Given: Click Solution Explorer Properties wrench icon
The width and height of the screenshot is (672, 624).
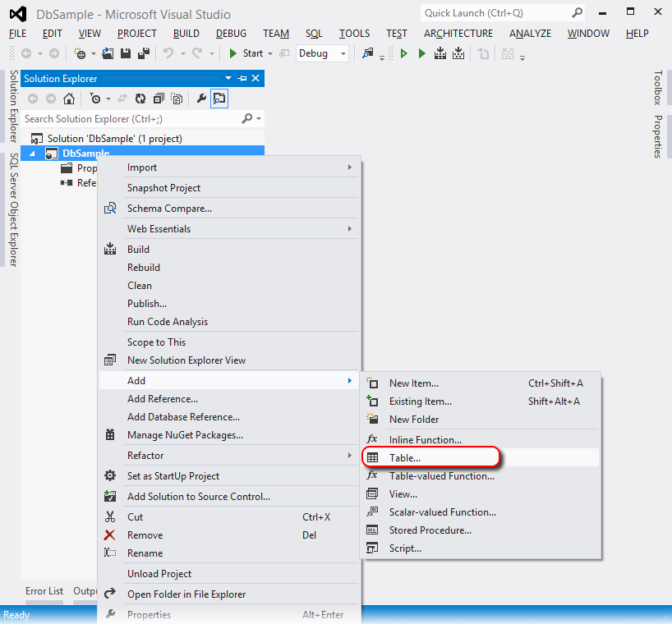Looking at the screenshot, I should 201,99.
